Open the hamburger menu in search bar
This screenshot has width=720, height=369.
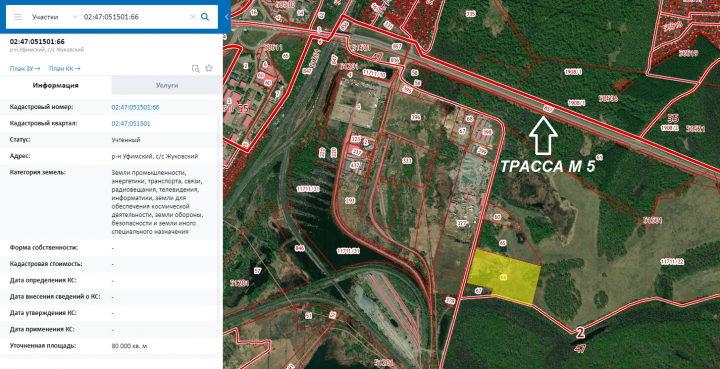(17, 17)
